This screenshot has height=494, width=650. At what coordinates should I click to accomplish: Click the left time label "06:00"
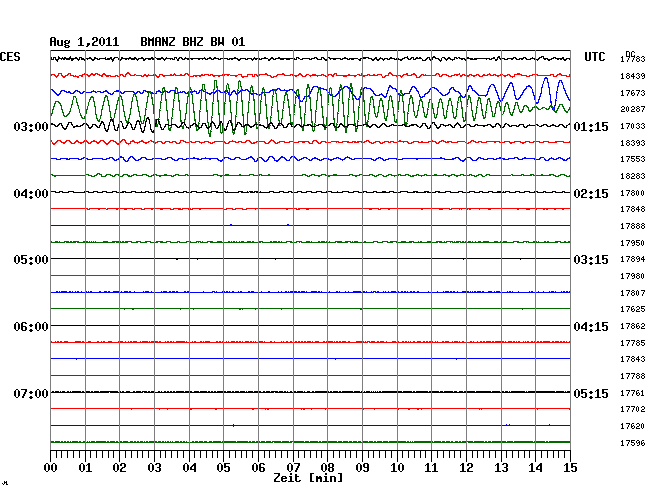[31, 327]
